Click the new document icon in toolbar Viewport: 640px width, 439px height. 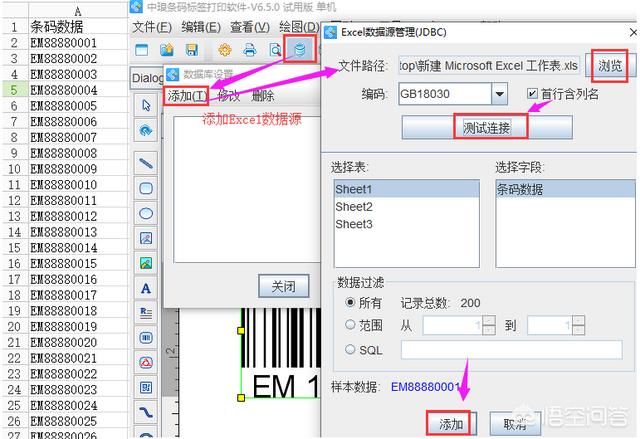[x=142, y=50]
